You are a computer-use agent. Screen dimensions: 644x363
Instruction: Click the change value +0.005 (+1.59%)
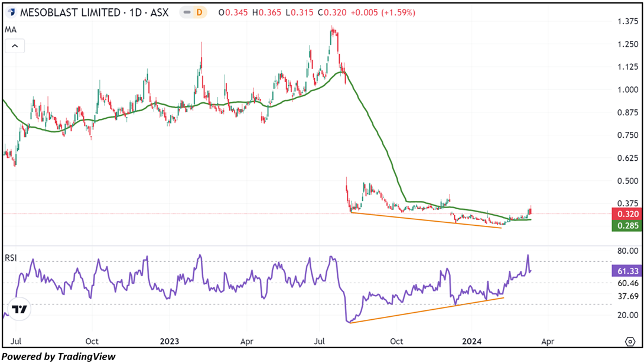pyautogui.click(x=383, y=13)
